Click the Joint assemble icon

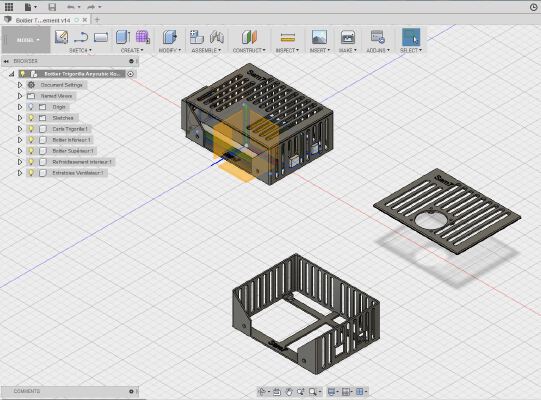pos(217,37)
